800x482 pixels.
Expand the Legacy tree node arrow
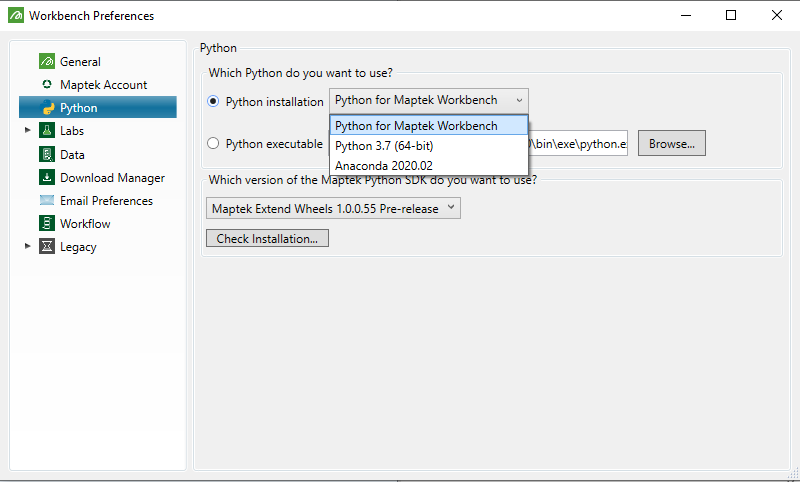tap(27, 246)
